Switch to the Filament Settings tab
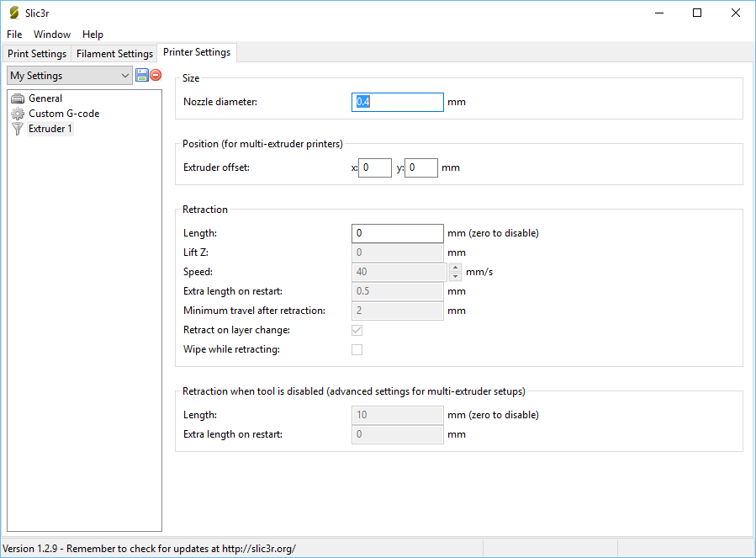 pos(114,54)
